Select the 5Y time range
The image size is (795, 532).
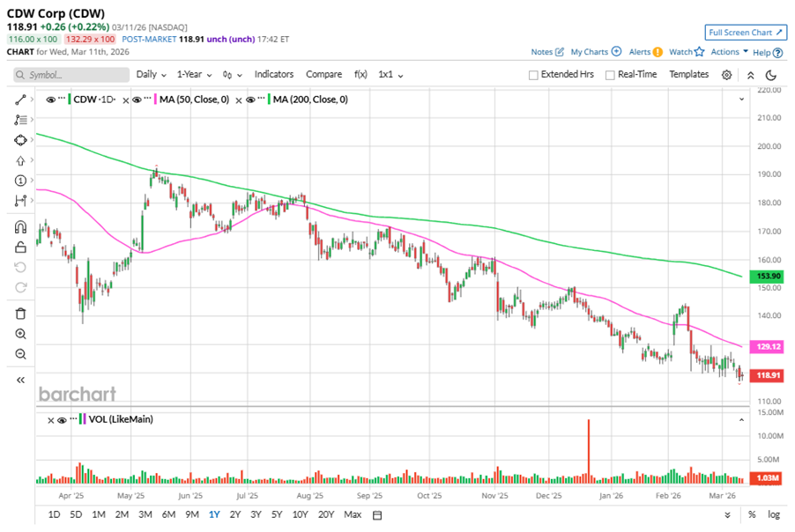277,514
